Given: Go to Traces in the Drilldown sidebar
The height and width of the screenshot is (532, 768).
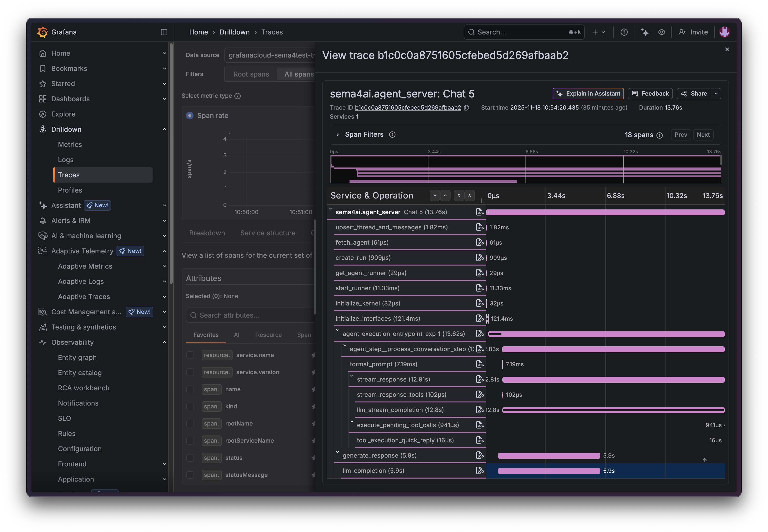Looking at the screenshot, I should (69, 175).
